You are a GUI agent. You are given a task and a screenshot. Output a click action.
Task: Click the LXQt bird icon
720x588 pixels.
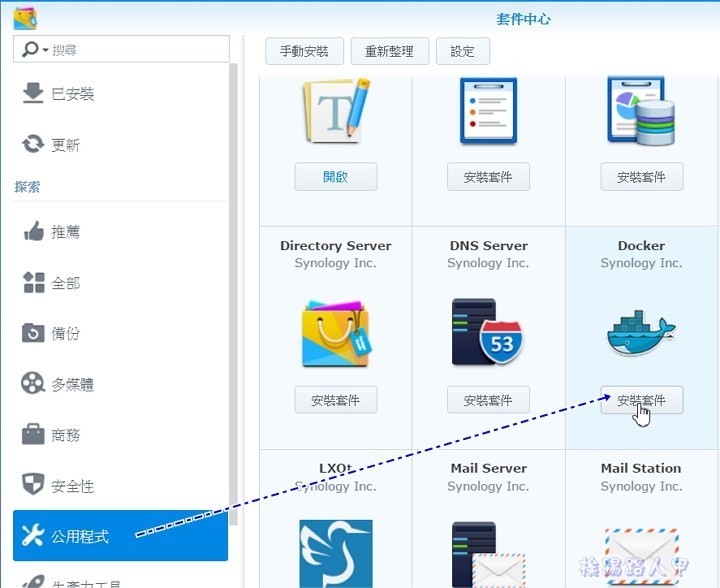pos(336,553)
